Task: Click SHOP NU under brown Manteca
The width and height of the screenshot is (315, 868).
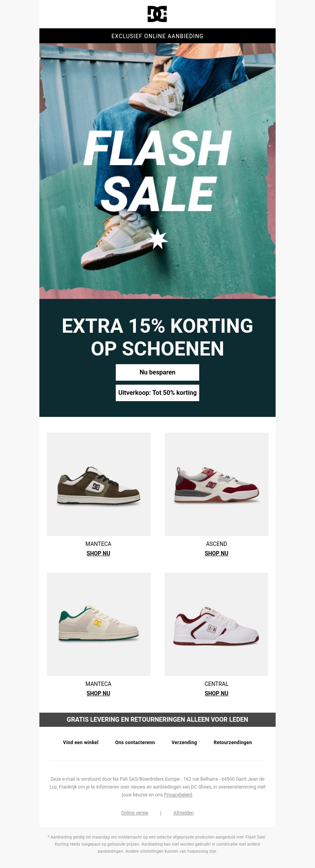Action: [x=98, y=553]
